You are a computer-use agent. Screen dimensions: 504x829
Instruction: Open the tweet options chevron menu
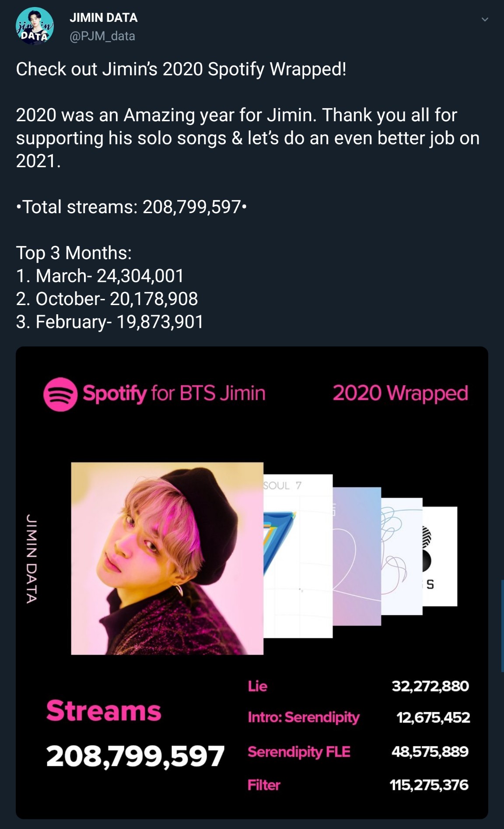pyautogui.click(x=484, y=19)
